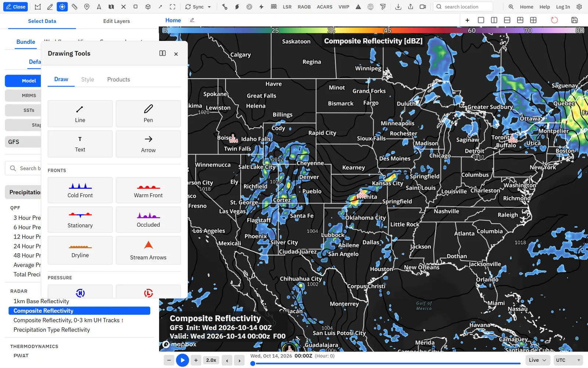The width and height of the screenshot is (588, 368).
Task: Click the timeline slider handle
Action: tap(253, 364)
